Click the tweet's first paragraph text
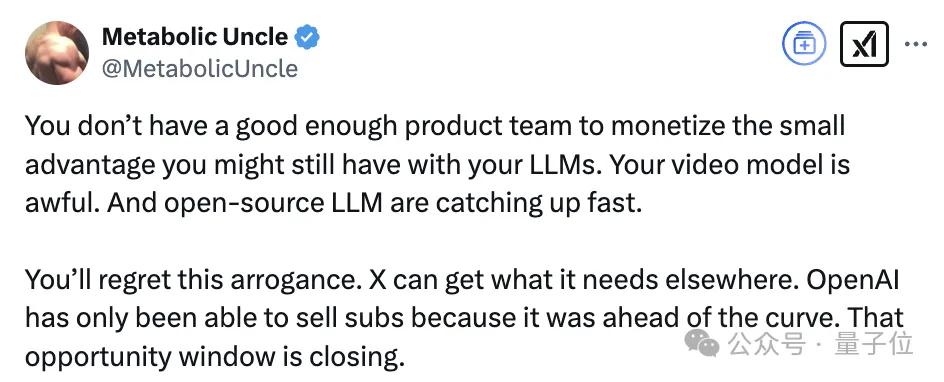This screenshot has height=382, width=944. coord(437,164)
